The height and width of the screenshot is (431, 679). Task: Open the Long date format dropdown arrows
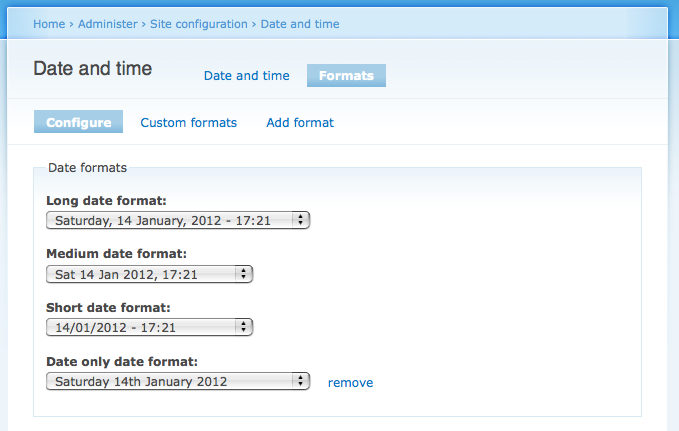(x=301, y=220)
